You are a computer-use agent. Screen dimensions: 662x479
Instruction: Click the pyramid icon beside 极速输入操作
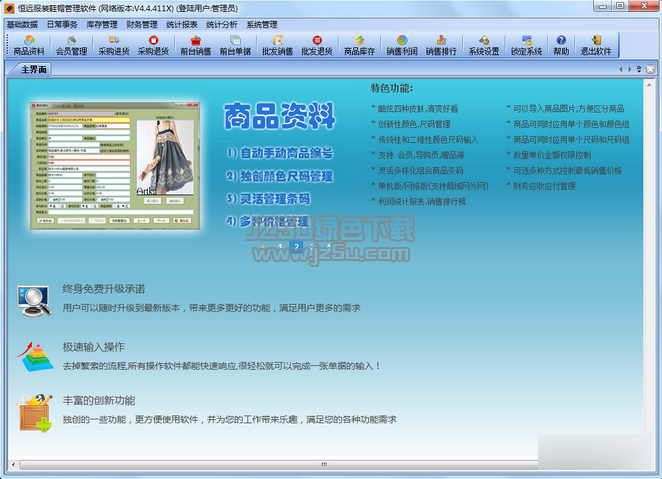pyautogui.click(x=35, y=357)
